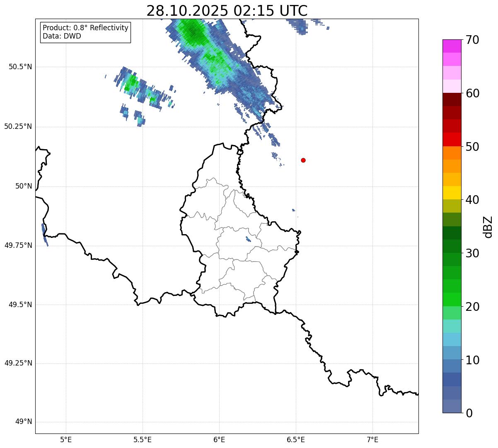Screen dimensions: 498x448
Task: Click the small radar echo inside Luxembourg
Action: pos(248,239)
